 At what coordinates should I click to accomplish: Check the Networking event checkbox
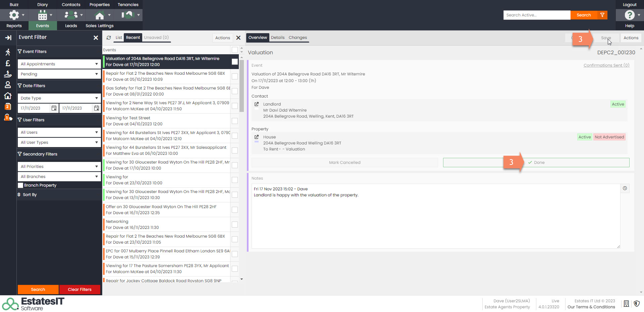pos(235,225)
